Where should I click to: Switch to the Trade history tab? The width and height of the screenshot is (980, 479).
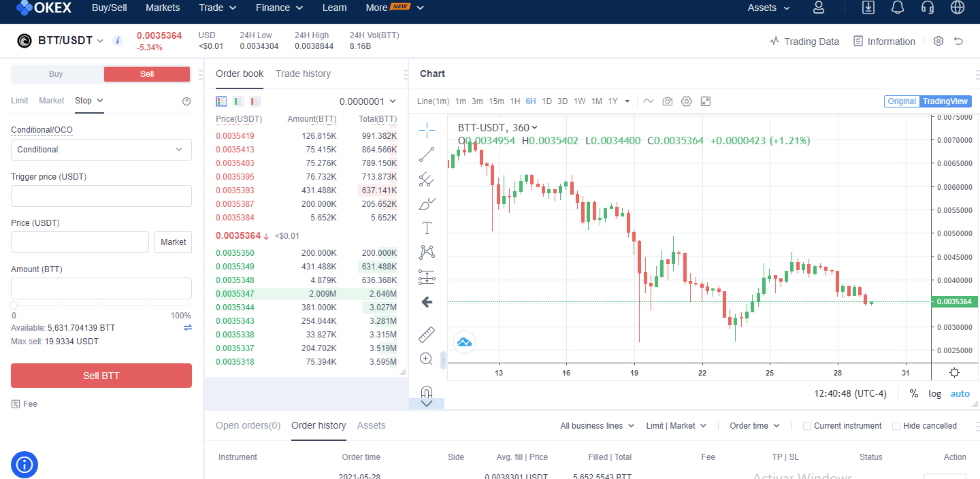pyautogui.click(x=303, y=74)
